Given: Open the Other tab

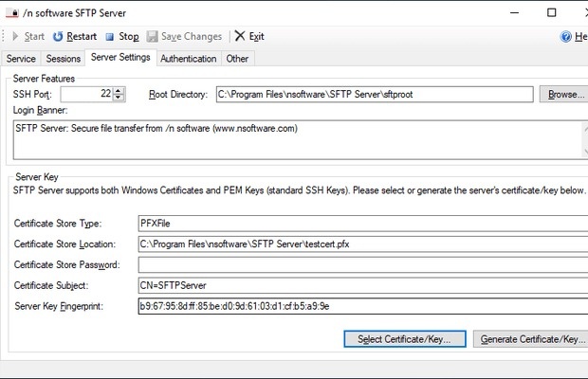Looking at the screenshot, I should (237, 59).
